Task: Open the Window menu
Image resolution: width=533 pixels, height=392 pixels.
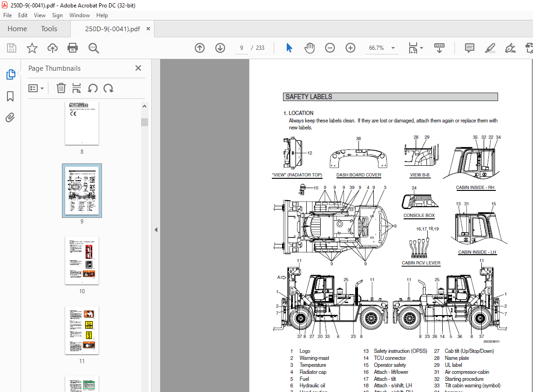Action: click(x=80, y=15)
